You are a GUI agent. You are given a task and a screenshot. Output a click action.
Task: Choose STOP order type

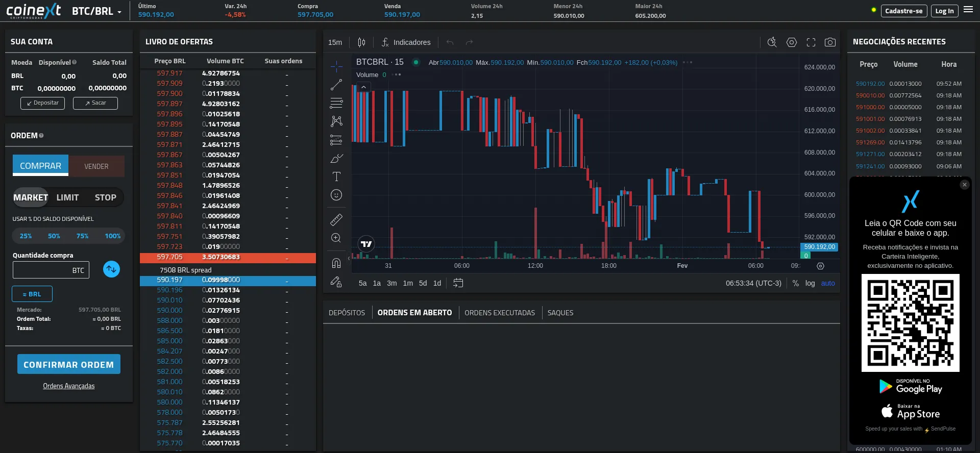[x=106, y=197]
